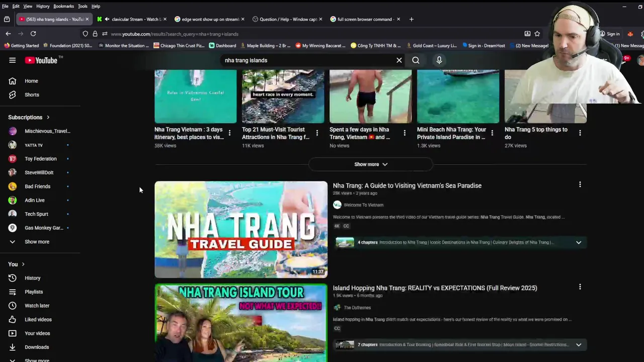Click the address bar URL field
Viewport: 644px width, 362px height.
(x=312, y=34)
